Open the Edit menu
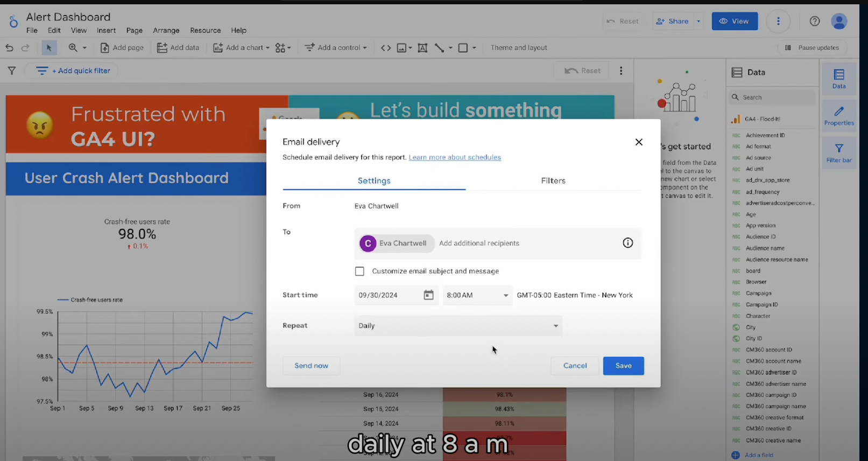Viewport: 868px width, 461px height. pos(54,31)
